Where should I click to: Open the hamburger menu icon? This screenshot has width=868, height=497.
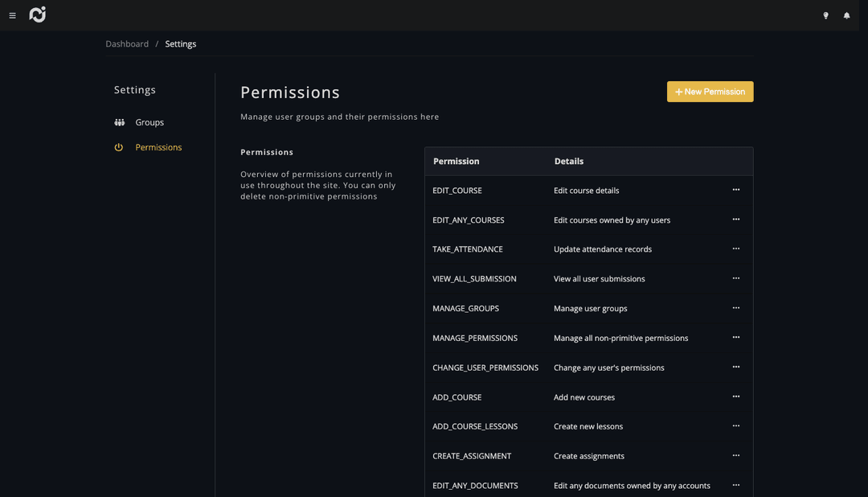pyautogui.click(x=12, y=15)
